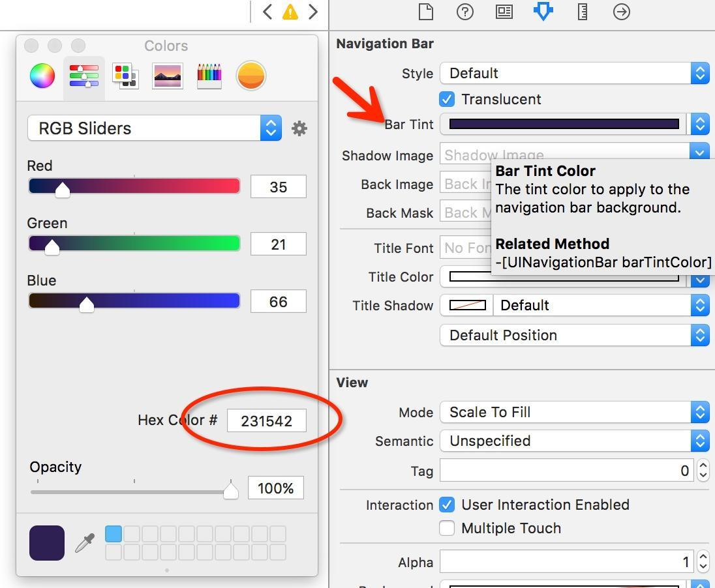This screenshot has height=588, width=715.
Task: Pick a color with the eyedropper
Action: coord(85,543)
